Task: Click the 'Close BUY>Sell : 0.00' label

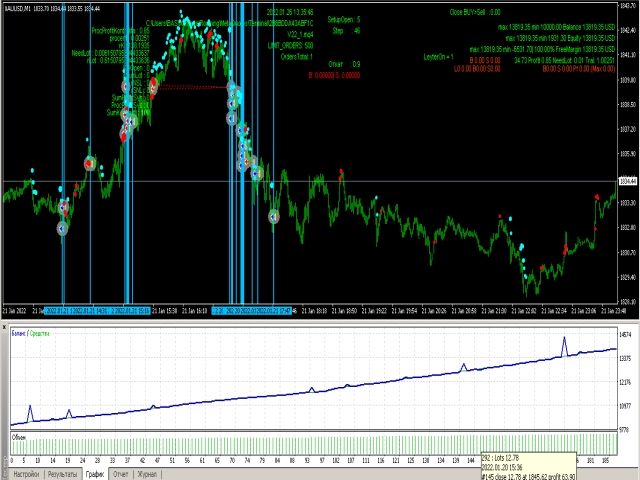Action: (475, 12)
